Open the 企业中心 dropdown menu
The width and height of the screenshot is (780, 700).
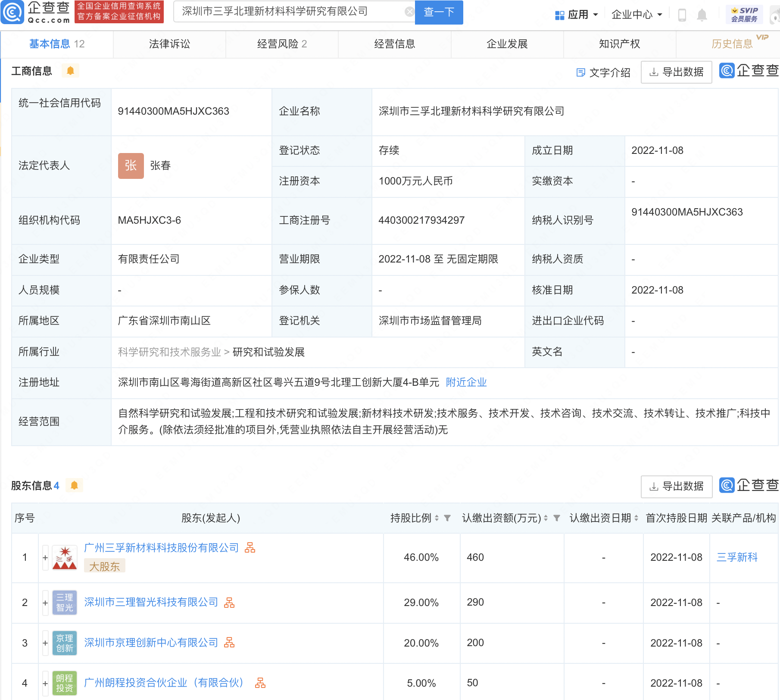(x=637, y=15)
